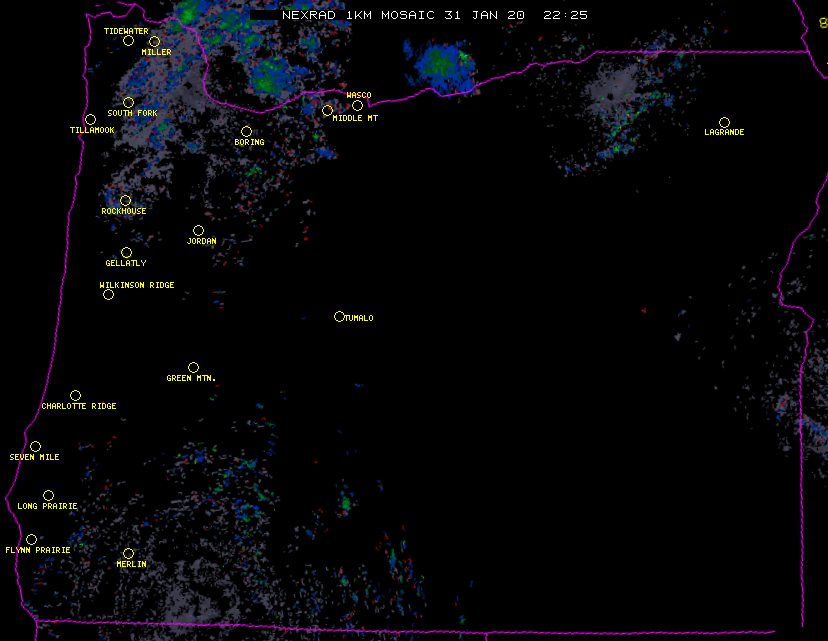Click the Seven Mile station marker
The height and width of the screenshot is (641, 828).
point(35,446)
